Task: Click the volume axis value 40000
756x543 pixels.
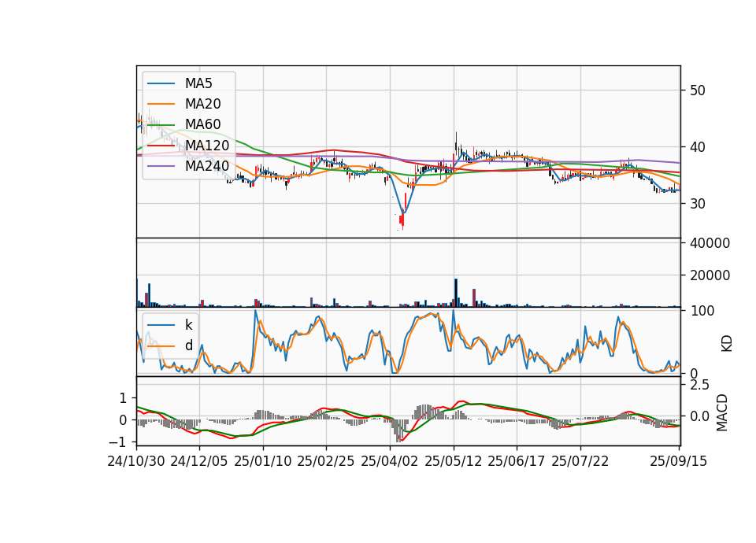Action: click(710, 243)
